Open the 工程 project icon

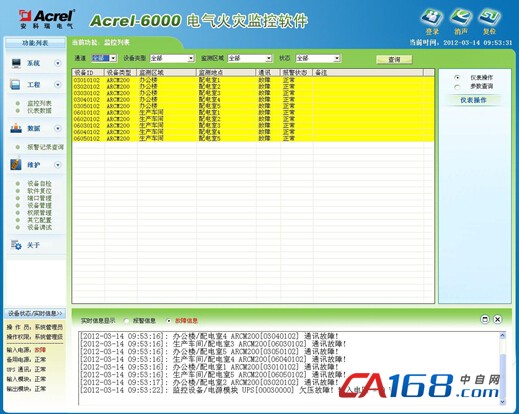15,85
